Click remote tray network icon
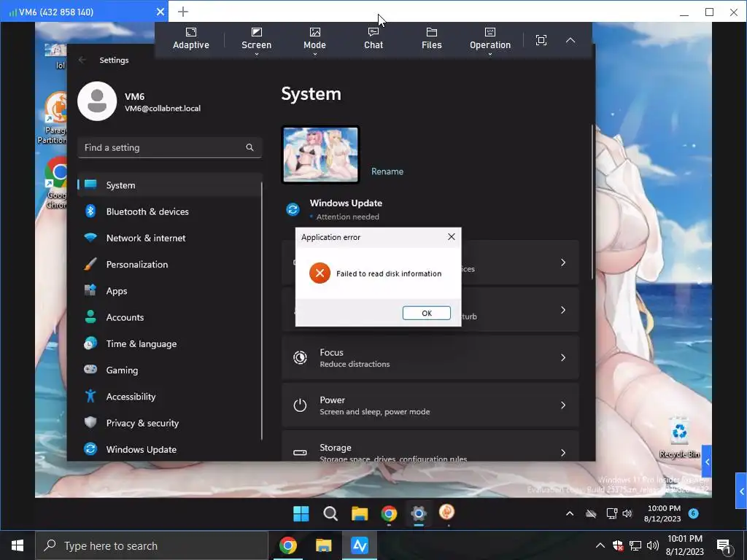Image resolution: width=747 pixels, height=560 pixels. (612, 513)
